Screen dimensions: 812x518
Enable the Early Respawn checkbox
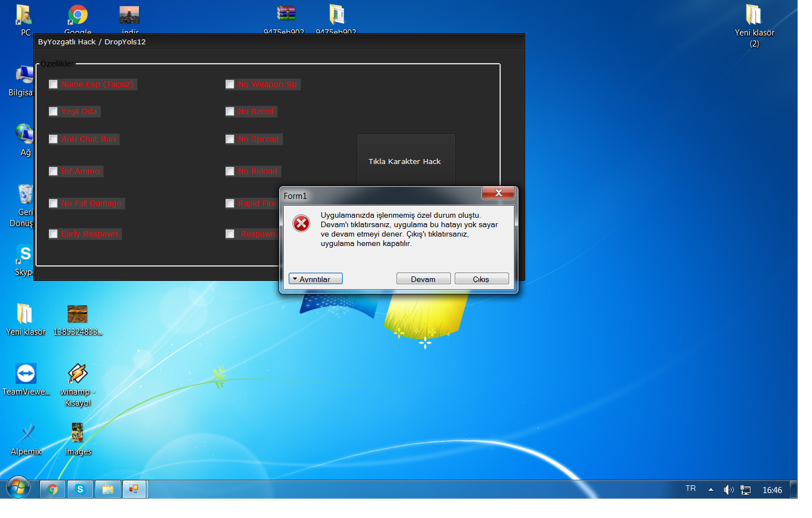pos(53,234)
